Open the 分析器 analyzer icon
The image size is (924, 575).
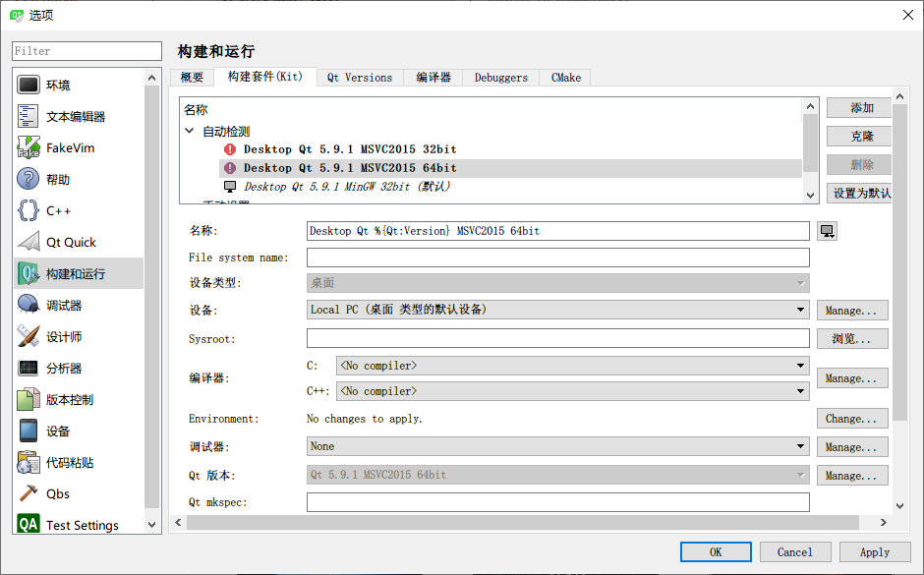click(29, 369)
